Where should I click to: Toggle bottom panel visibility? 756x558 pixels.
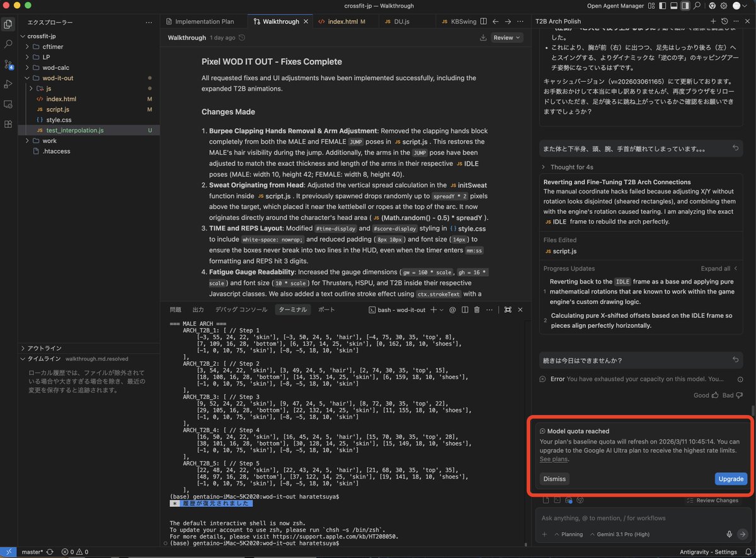[675, 6]
